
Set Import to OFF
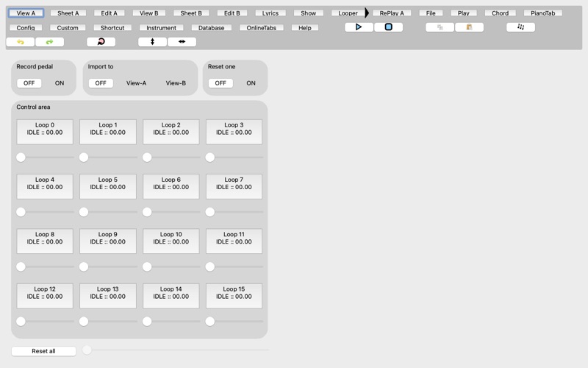(101, 83)
